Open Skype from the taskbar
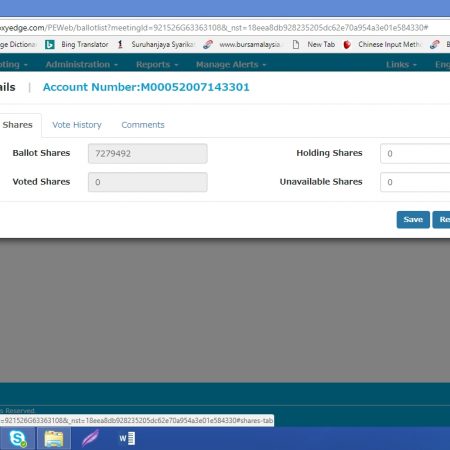The image size is (450, 450). click(18, 438)
